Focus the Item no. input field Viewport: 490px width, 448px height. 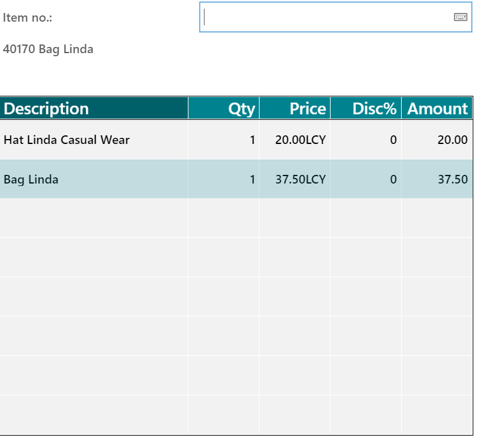click(327, 17)
